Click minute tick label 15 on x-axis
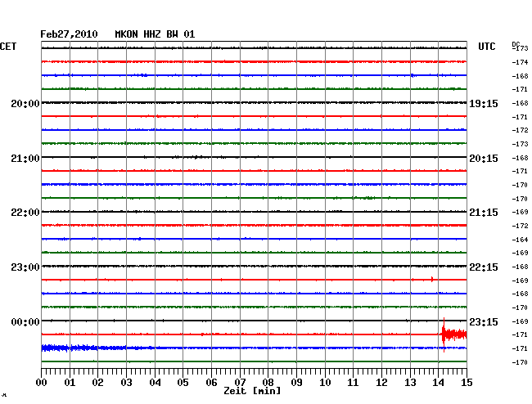The height and width of the screenshot is (404, 532). click(x=467, y=383)
